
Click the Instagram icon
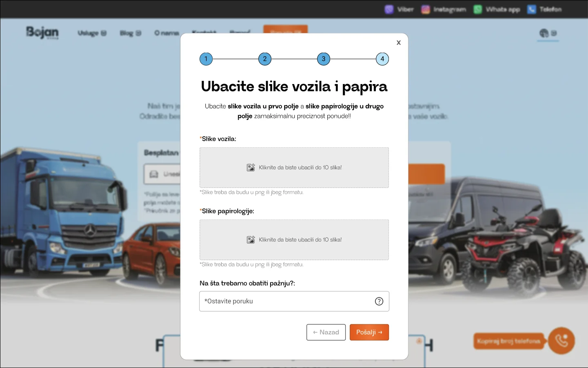(426, 9)
